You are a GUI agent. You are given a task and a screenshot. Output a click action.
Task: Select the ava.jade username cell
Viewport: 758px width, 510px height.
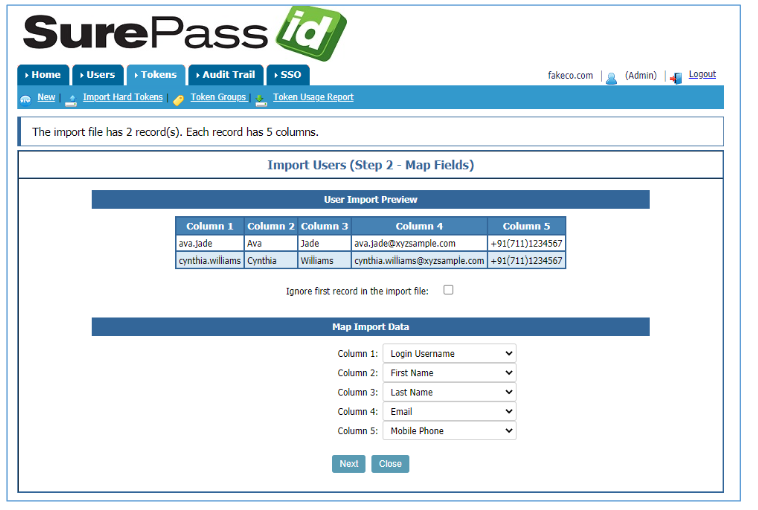click(x=210, y=244)
